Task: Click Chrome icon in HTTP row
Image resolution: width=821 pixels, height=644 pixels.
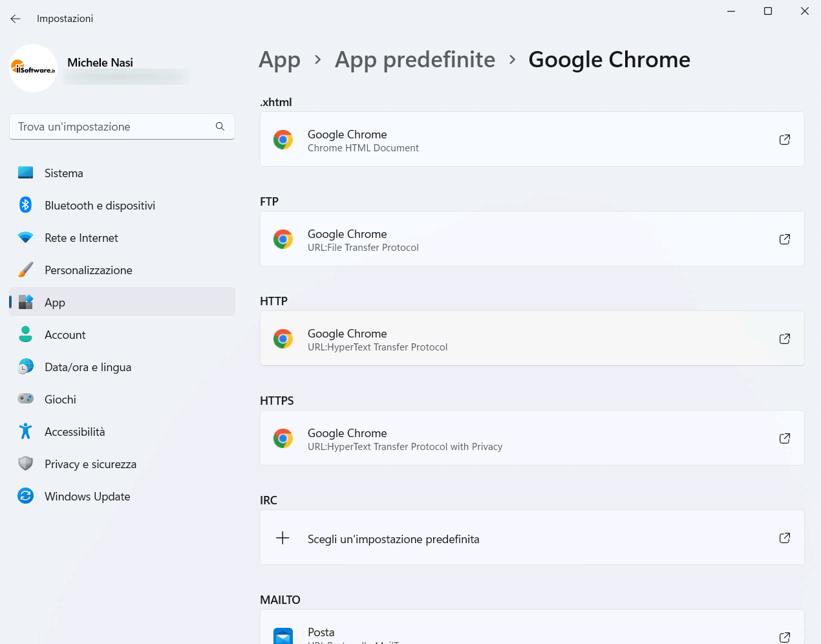Action: 283,339
